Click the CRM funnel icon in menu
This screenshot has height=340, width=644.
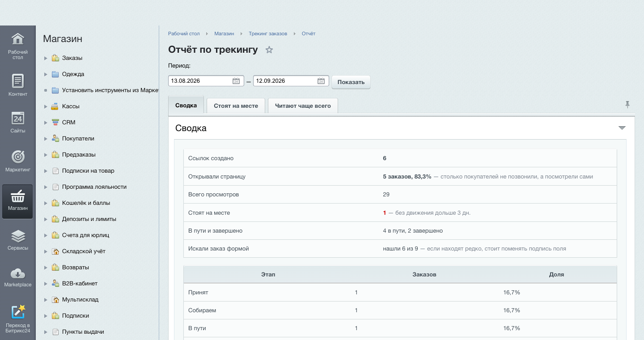[x=55, y=123]
